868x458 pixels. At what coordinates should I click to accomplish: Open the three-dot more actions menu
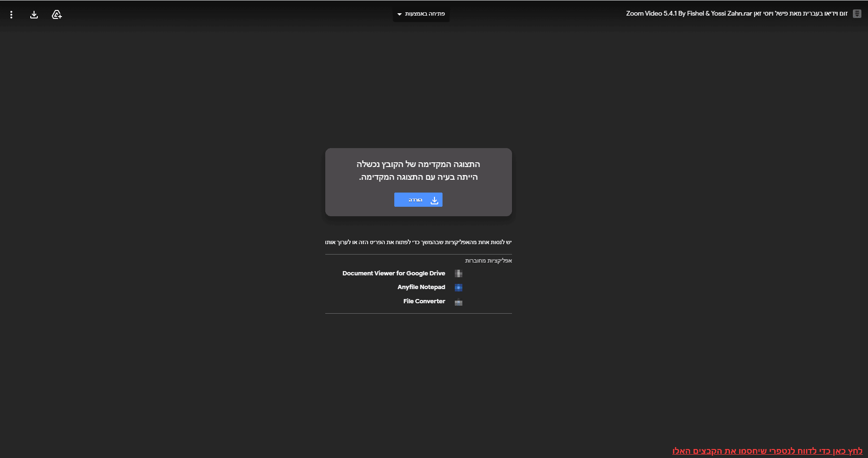tap(11, 15)
